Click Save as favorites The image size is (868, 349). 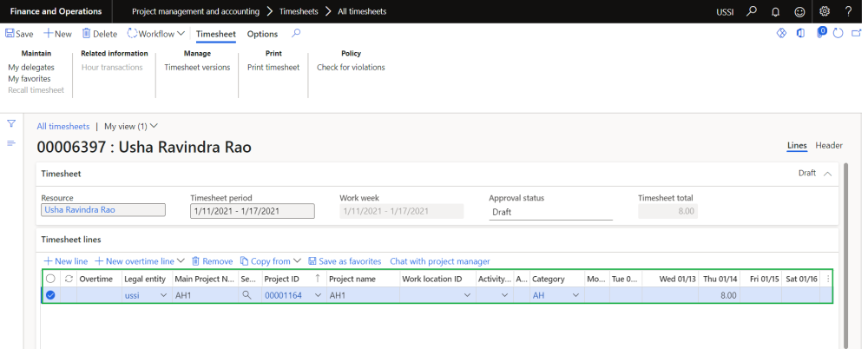click(x=345, y=261)
